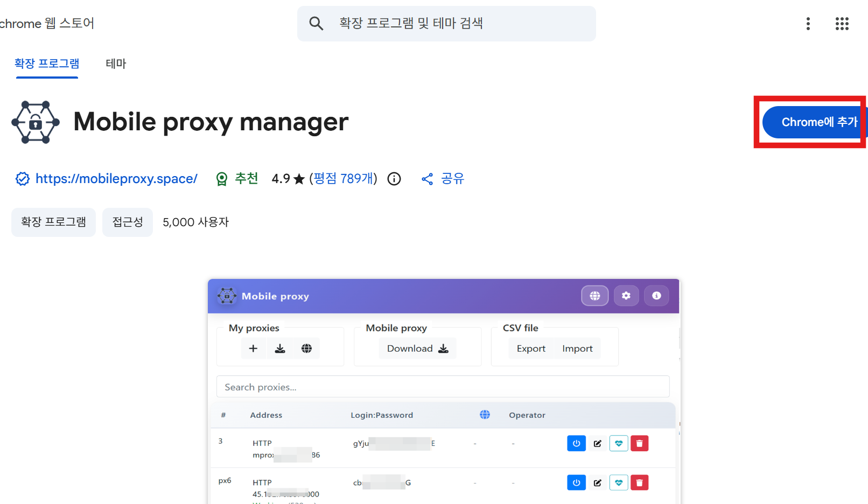Screen dimensions: 868x504
Task: Click the rating info circle icon
Action: 394,179
